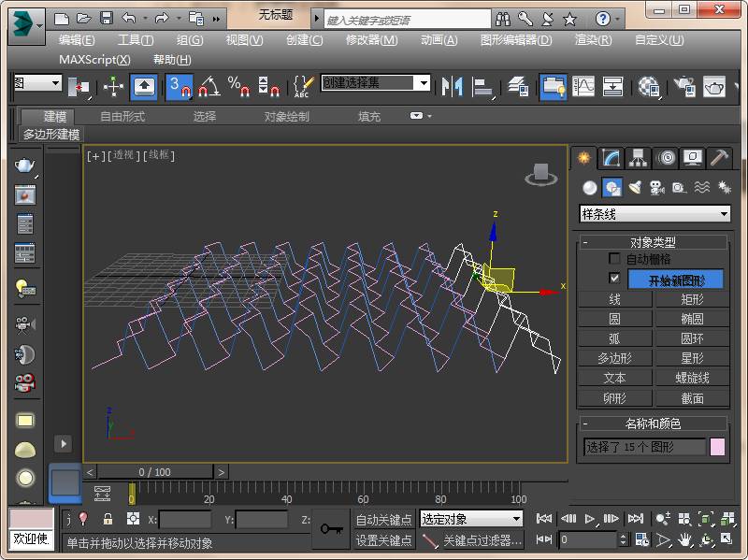The width and height of the screenshot is (748, 560).
Task: Click the Cameras category icon
Action: point(656,188)
